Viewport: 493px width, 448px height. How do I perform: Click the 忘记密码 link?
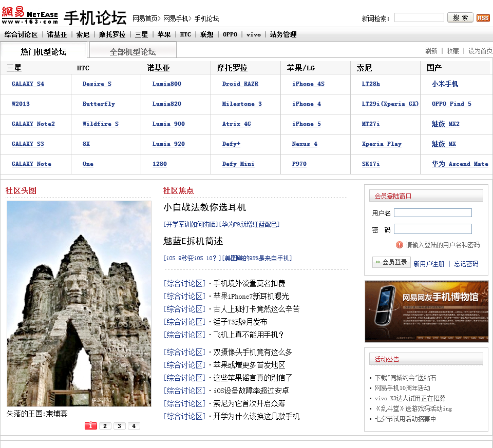click(466, 264)
